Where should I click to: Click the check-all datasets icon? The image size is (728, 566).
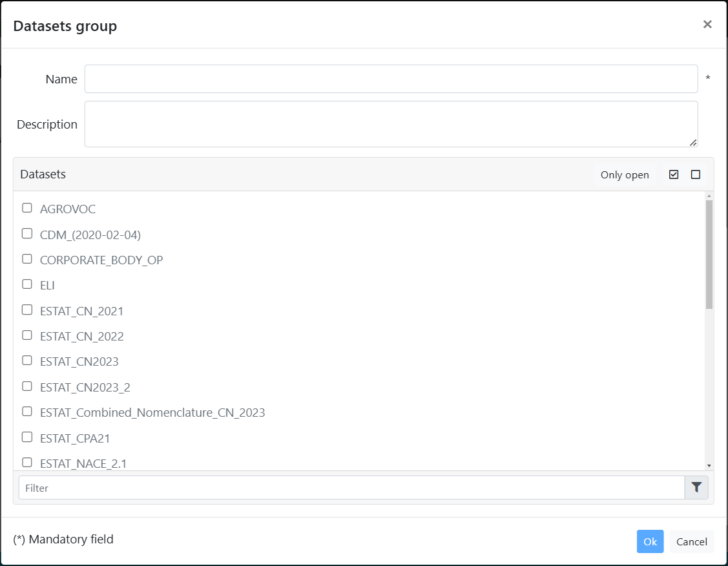[674, 174]
